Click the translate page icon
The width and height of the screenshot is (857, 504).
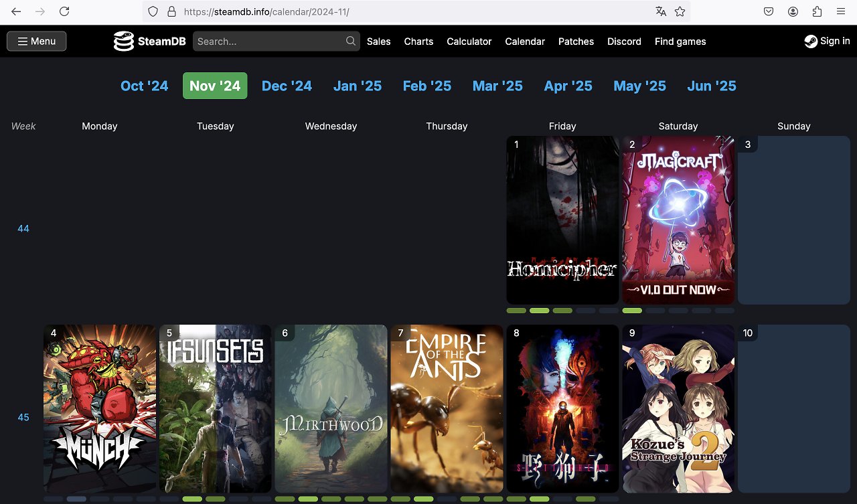coord(661,11)
